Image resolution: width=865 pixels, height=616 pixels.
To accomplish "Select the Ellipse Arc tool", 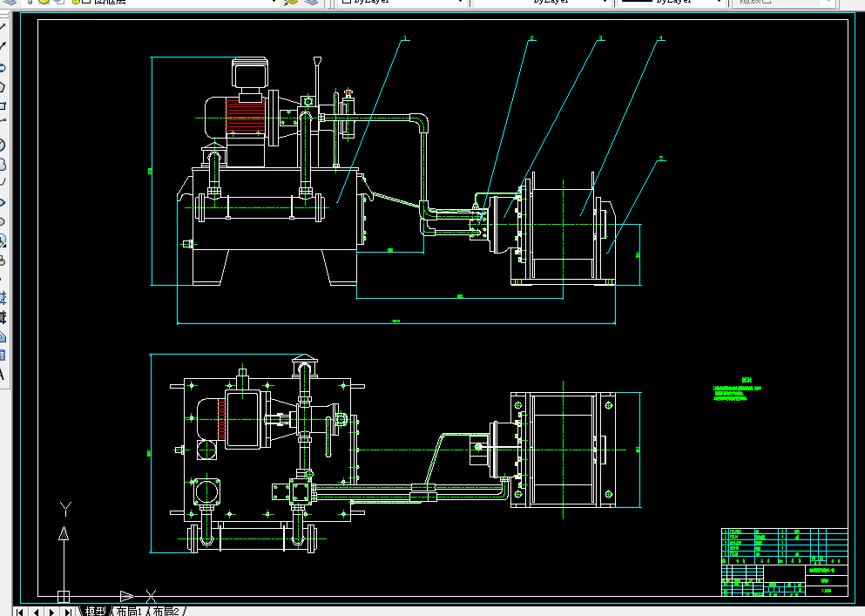I will point(3,221).
